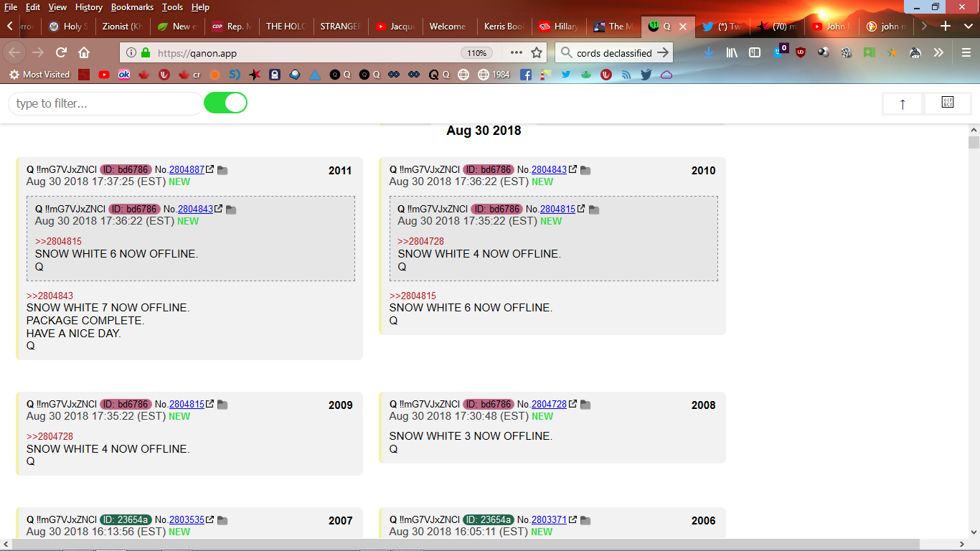The image size is (980, 551).
Task: Open the History menu
Action: click(x=89, y=7)
